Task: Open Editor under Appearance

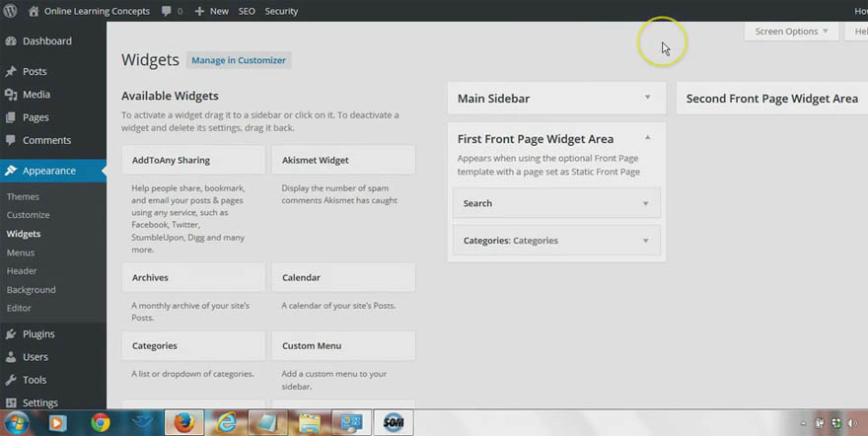Action: 19,308
